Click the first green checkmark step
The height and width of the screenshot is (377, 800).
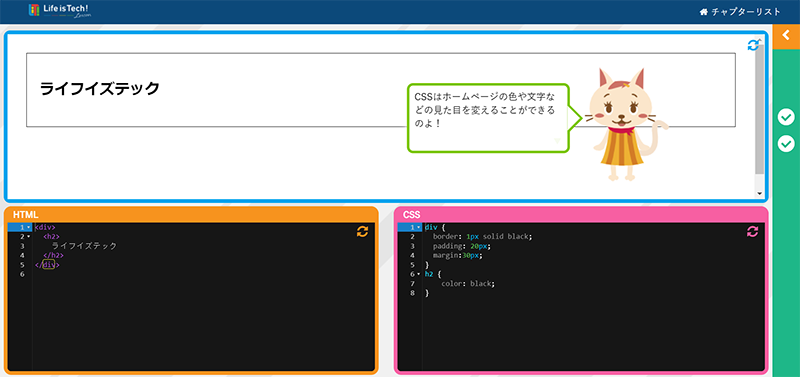(786, 117)
